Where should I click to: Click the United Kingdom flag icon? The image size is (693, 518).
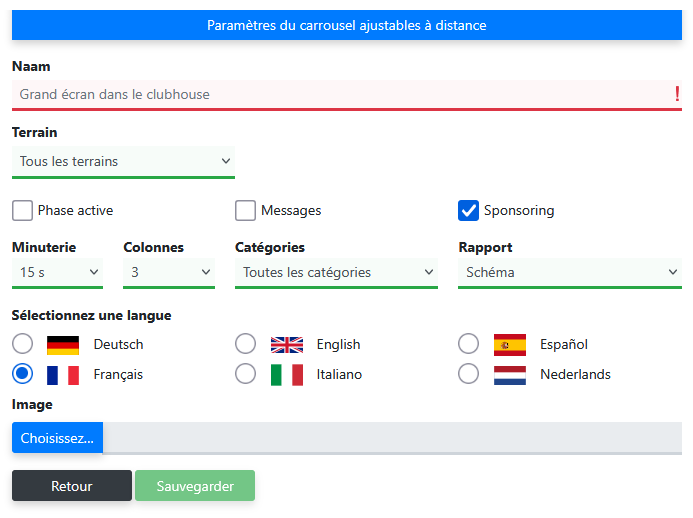[287, 345]
